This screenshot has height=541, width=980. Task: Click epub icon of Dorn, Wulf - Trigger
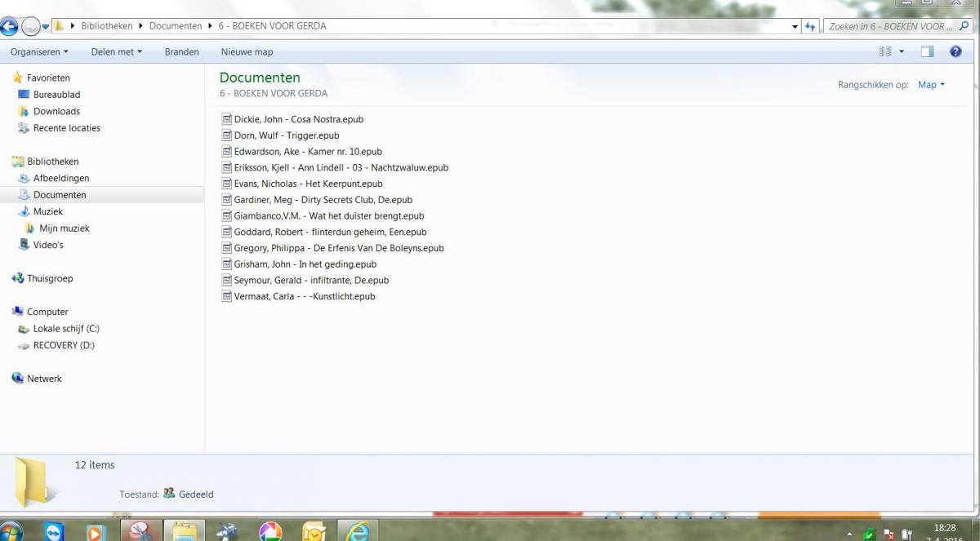point(227,135)
